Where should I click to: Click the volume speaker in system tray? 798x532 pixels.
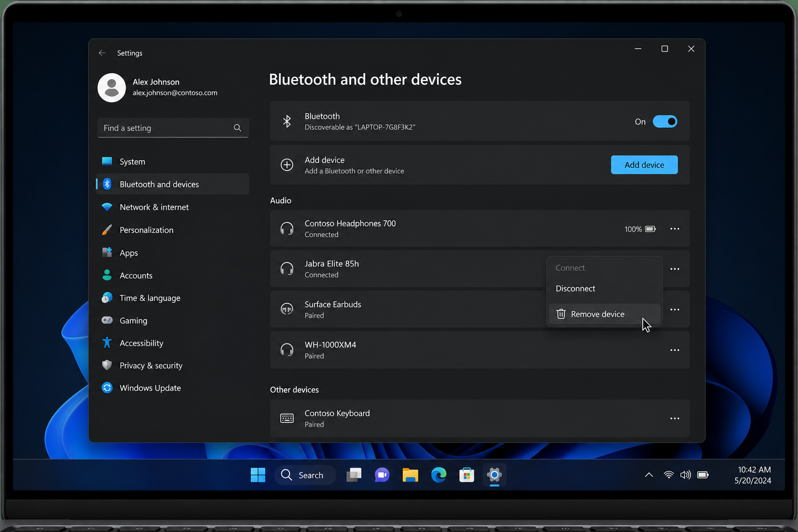686,474
